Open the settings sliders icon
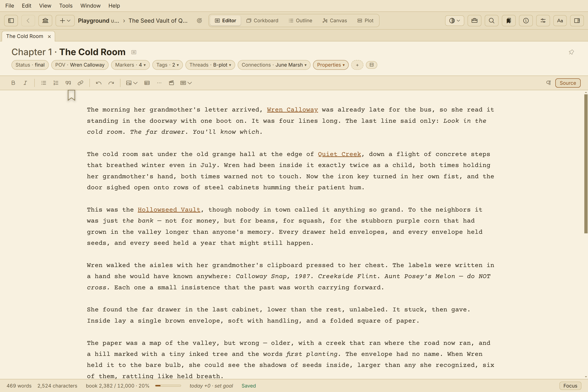The width and height of the screenshot is (588, 392). 543,20
